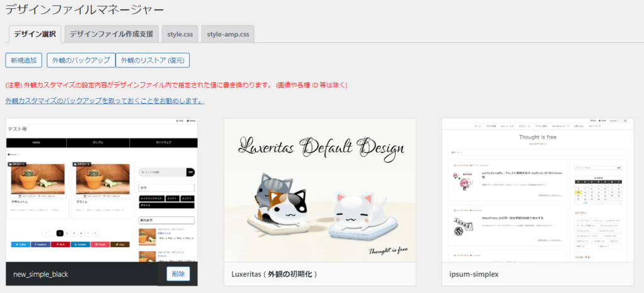Select the Luxeritas Default Design thumbnail
The width and height of the screenshot is (644, 293).
pos(319,189)
